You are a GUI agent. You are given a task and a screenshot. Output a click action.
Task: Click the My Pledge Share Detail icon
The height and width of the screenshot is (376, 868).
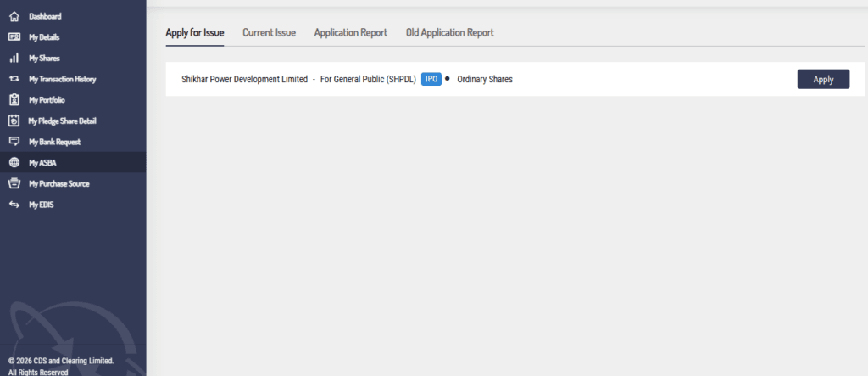14,121
